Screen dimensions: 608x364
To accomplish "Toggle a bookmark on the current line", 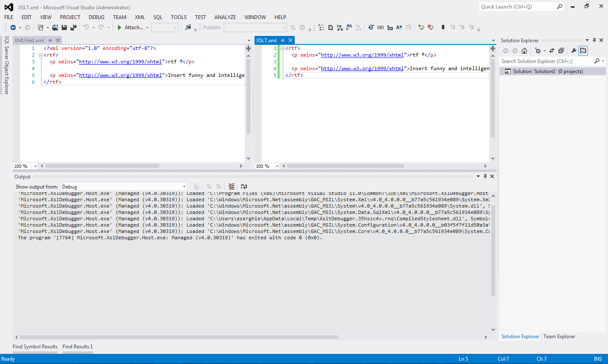I will click(x=443, y=27).
